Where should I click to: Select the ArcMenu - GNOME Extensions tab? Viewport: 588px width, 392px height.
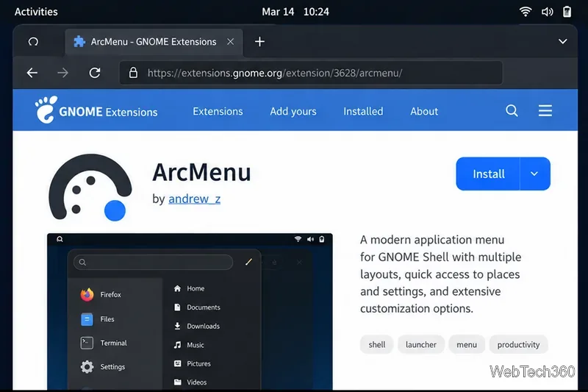154,42
